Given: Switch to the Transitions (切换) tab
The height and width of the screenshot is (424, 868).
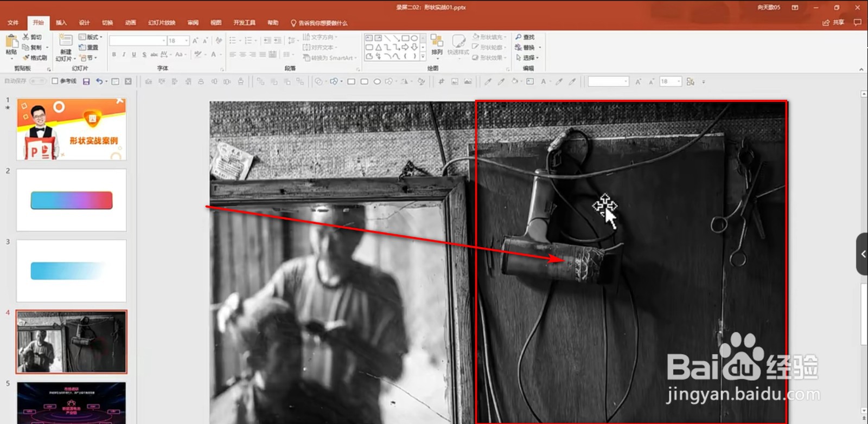Looking at the screenshot, I should (x=107, y=23).
